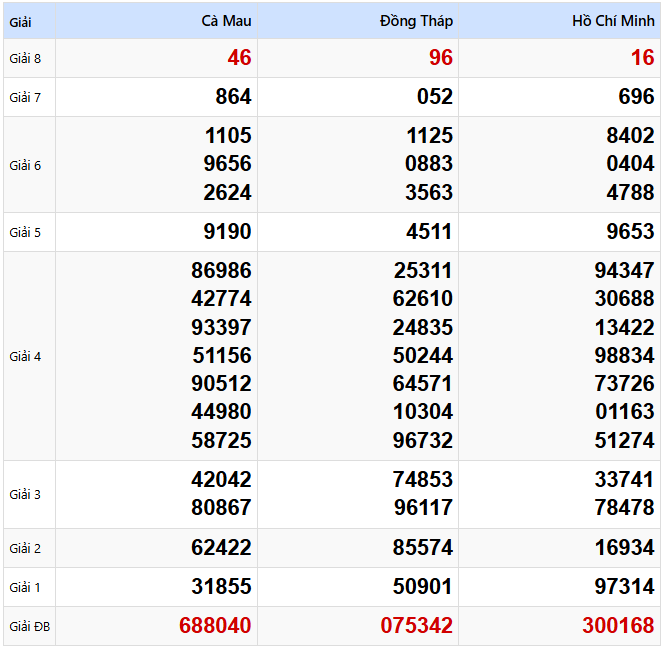Click Cà Mau special prize number 688040
This screenshot has height=649, width=662.
[x=215, y=626]
